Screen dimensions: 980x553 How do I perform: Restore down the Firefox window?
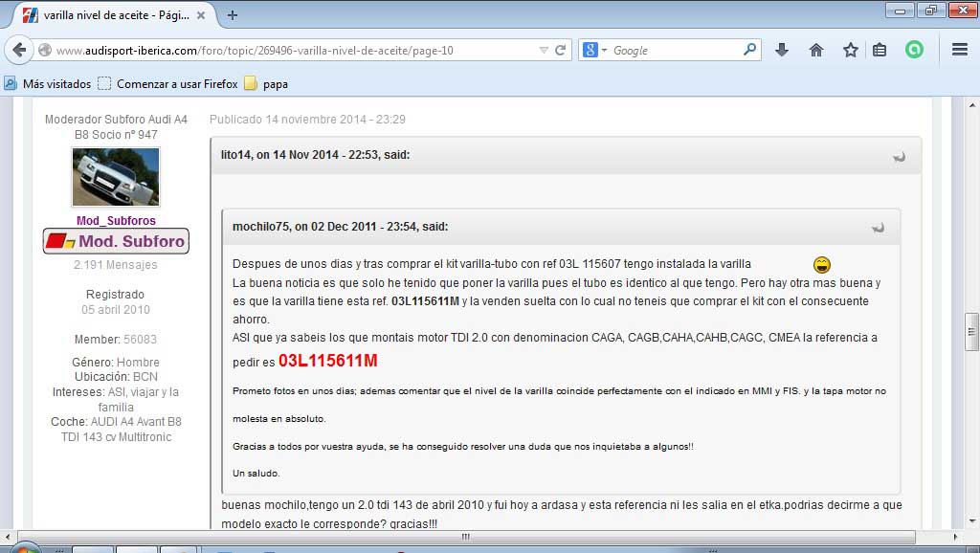[x=931, y=11]
